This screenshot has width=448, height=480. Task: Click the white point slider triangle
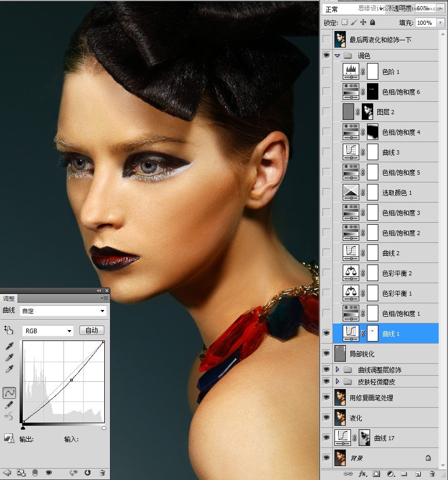click(x=104, y=427)
